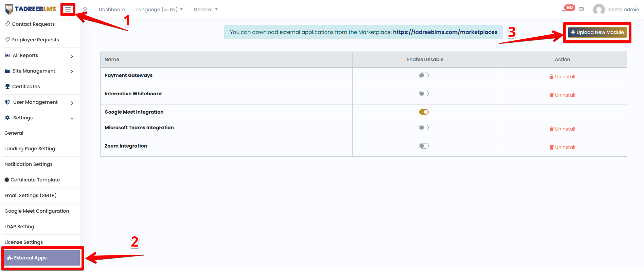Click the Site Management folder icon

(7, 71)
